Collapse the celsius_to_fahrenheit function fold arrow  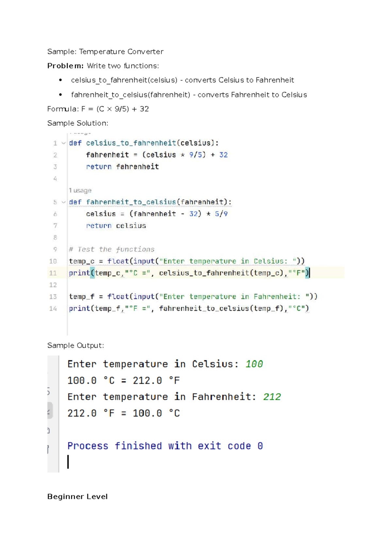(x=64, y=143)
